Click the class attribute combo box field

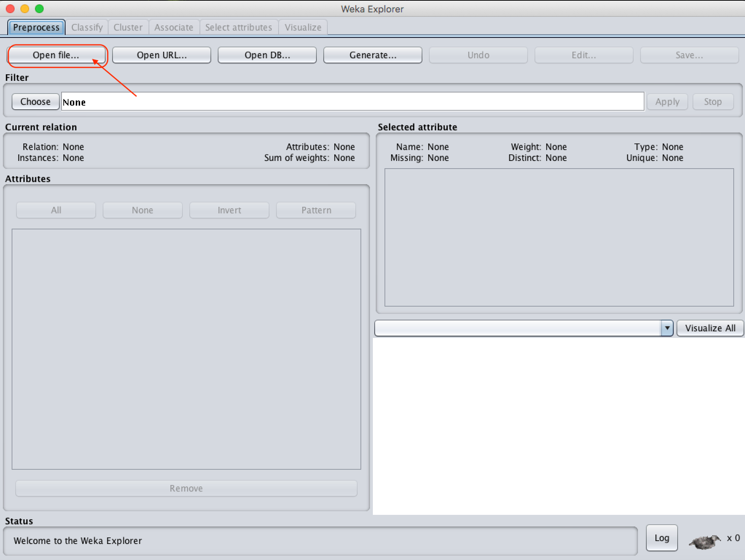coord(518,328)
